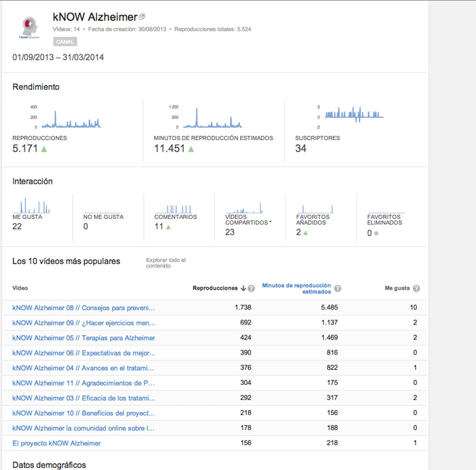This screenshot has width=476, height=470.
Task: Open the Comentarios interaction sparkline
Action: pos(173,209)
